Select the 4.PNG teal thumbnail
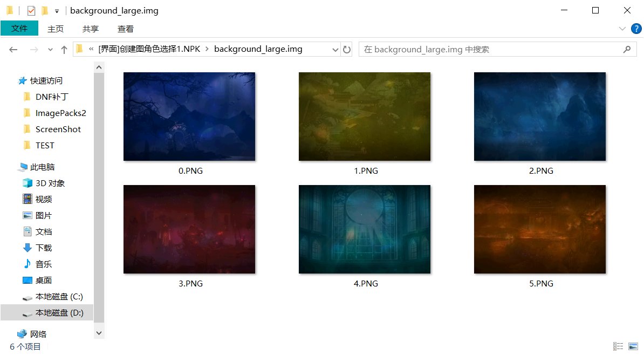Viewport: 644px width, 355px height. pyautogui.click(x=365, y=229)
